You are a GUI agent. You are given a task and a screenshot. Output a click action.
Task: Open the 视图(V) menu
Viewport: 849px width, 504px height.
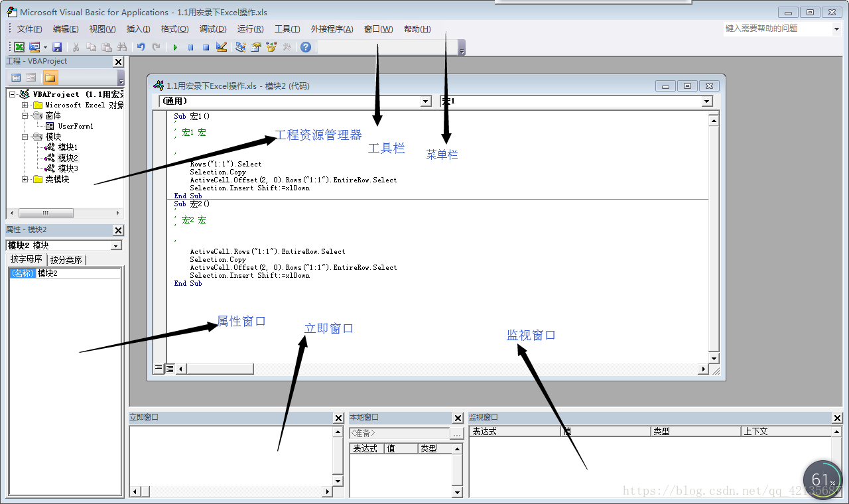(102, 29)
